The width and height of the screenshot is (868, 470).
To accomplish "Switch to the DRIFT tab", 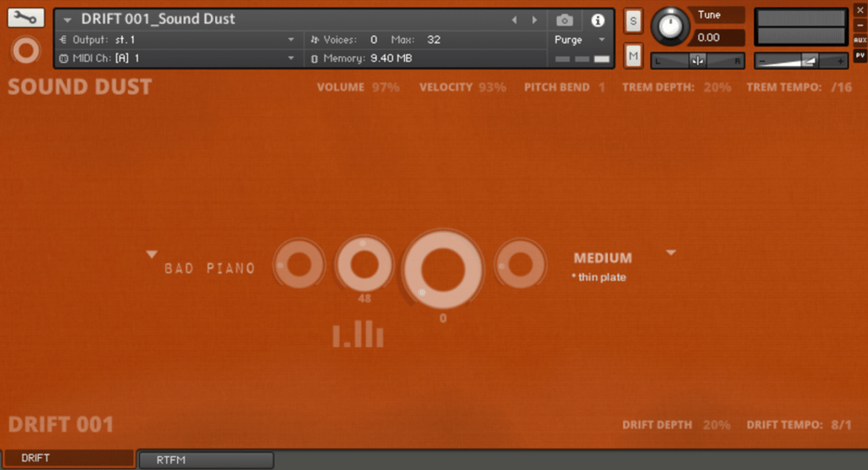I will point(70,458).
